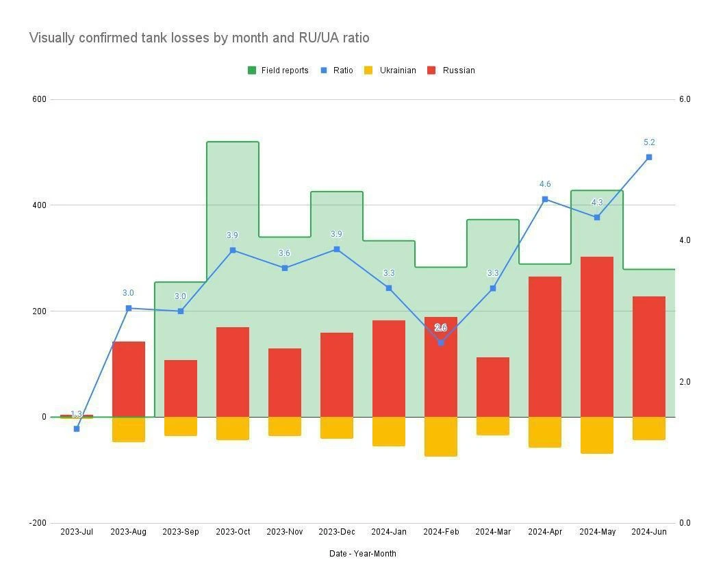Viewport: 723px width, 588px height.
Task: Click the red Russian legend swatch
Action: click(x=431, y=71)
